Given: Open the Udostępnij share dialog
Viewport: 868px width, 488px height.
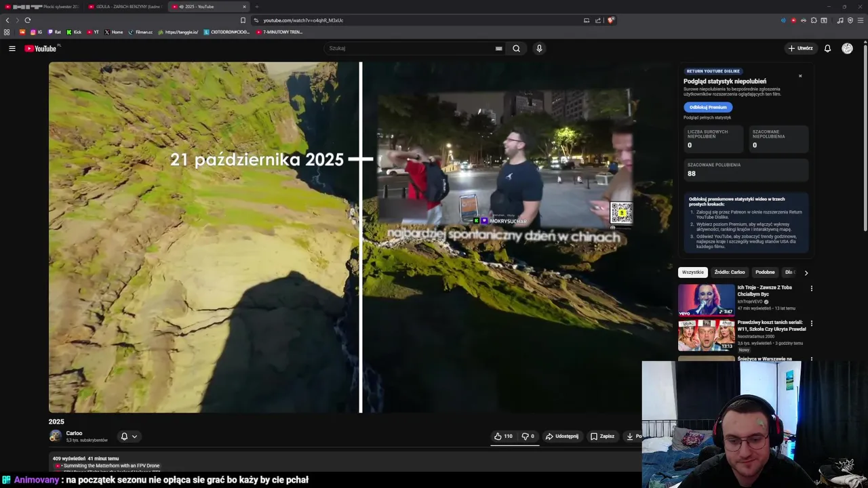Looking at the screenshot, I should click(562, 436).
